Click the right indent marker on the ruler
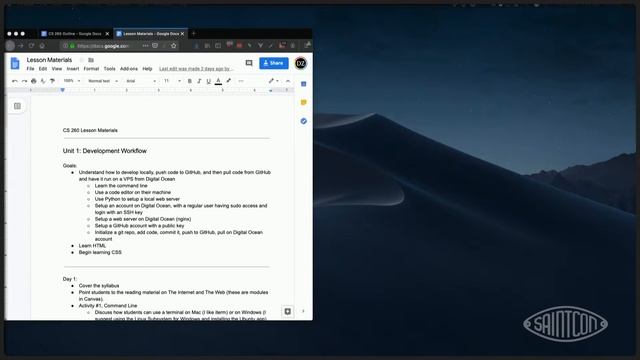This screenshot has width=640, height=360. click(270, 91)
